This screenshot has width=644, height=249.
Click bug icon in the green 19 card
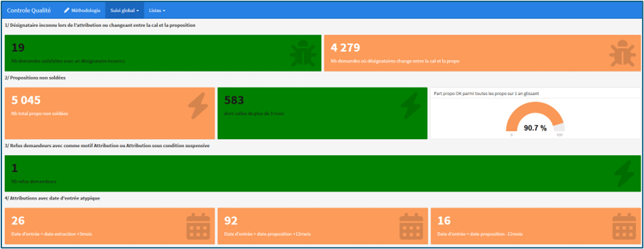pos(303,53)
